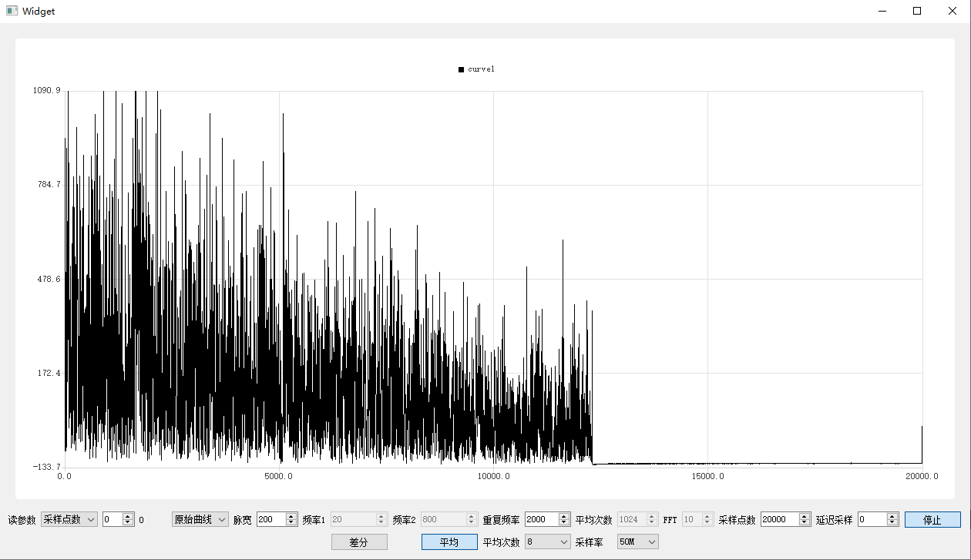This screenshot has width=971, height=560.
Task: Open the 平均次数 dropdown showing 8
Action: pyautogui.click(x=548, y=542)
